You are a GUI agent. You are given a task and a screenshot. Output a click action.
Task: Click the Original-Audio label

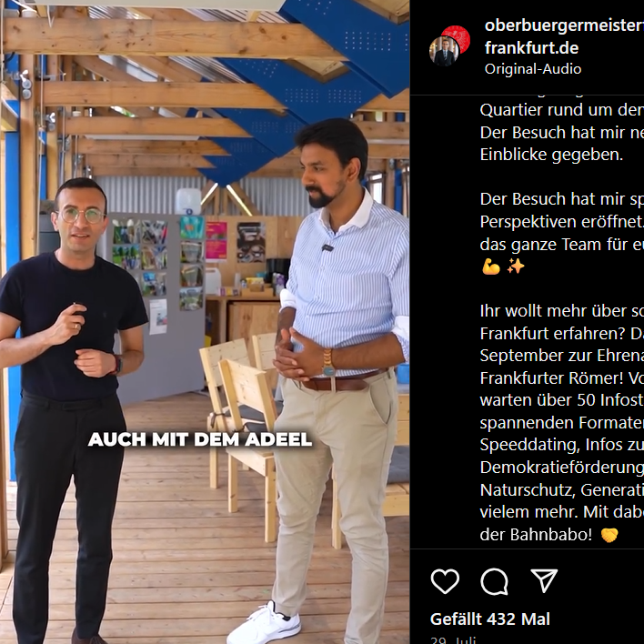(533, 69)
